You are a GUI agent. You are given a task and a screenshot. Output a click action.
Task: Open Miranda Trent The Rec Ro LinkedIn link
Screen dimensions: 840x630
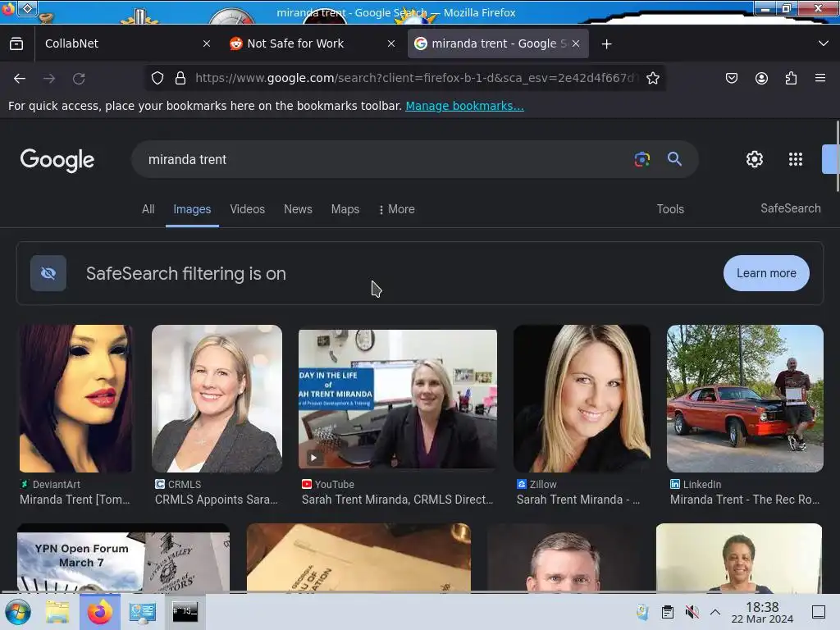745,500
